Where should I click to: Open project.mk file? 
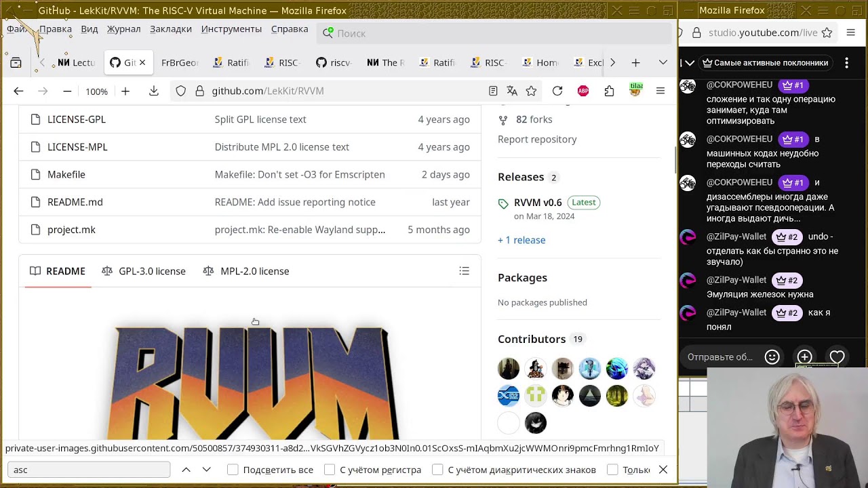[71, 230]
